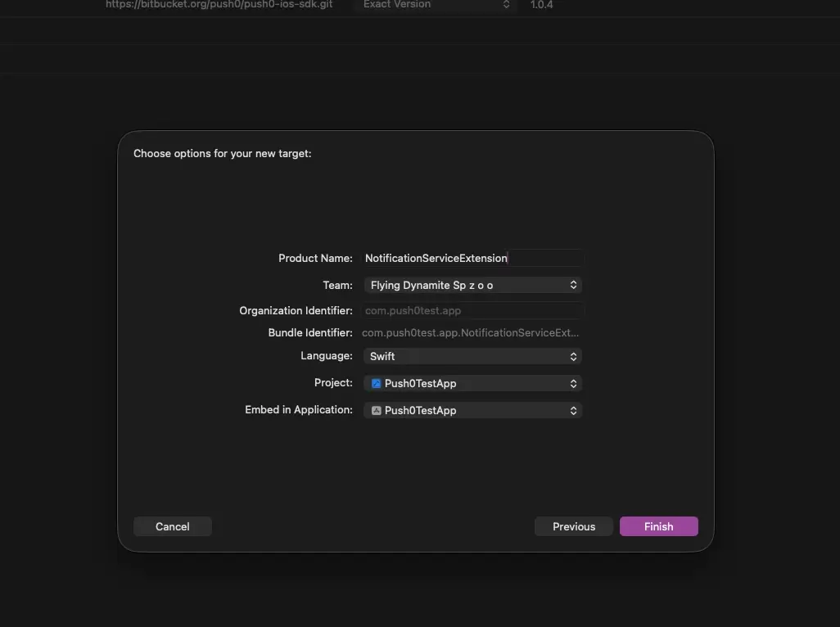Click the app icon in Embed in Application dropdown
The image size is (840, 627).
(x=376, y=410)
